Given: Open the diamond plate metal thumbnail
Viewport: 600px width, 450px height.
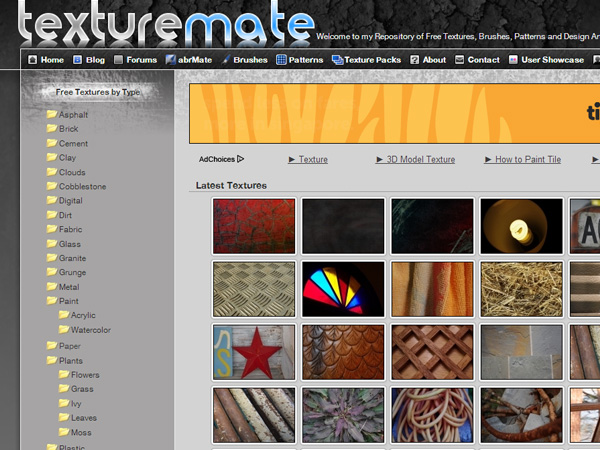Looking at the screenshot, I should coord(254,289).
